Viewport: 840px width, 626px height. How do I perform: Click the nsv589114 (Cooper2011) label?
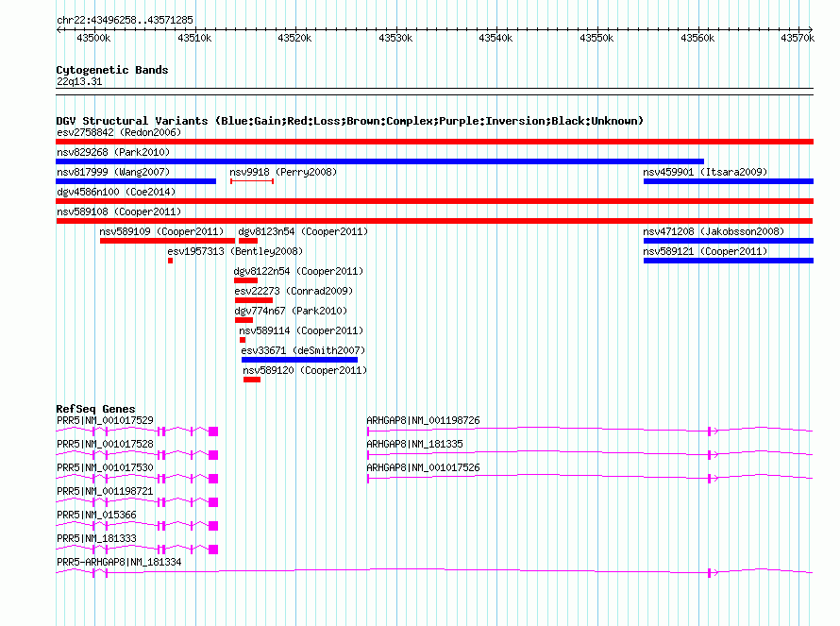(301, 330)
